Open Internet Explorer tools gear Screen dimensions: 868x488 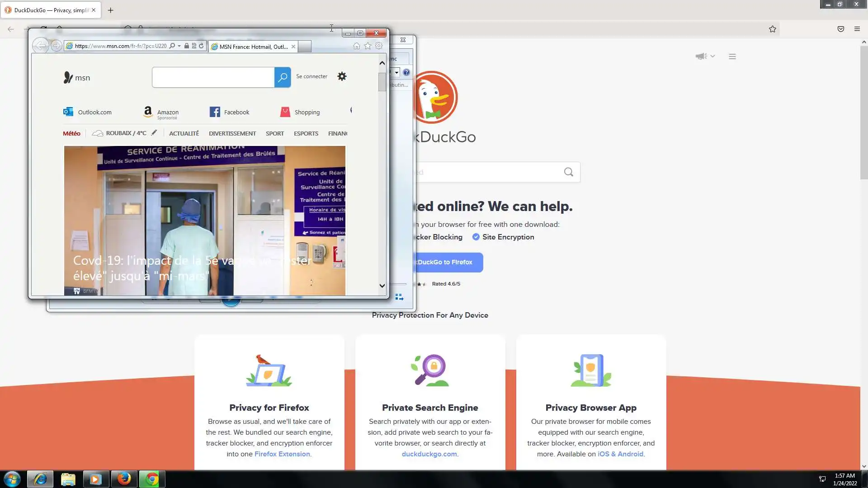(379, 46)
